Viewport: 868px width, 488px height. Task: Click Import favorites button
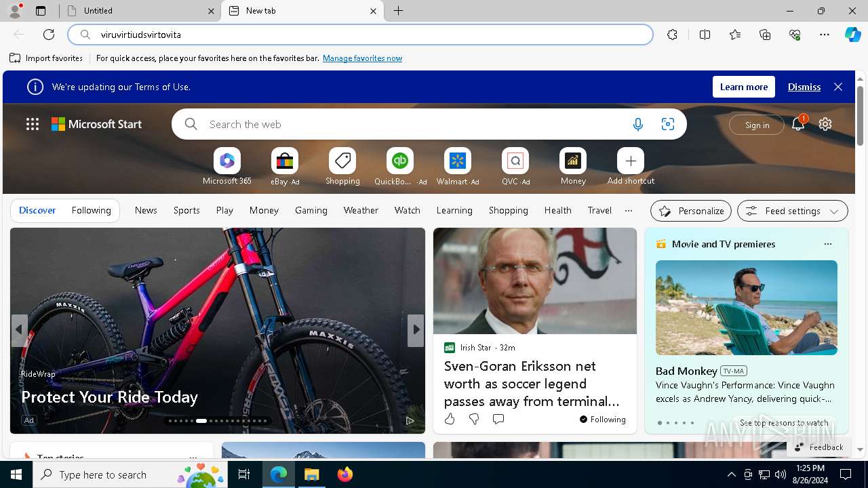click(46, 58)
